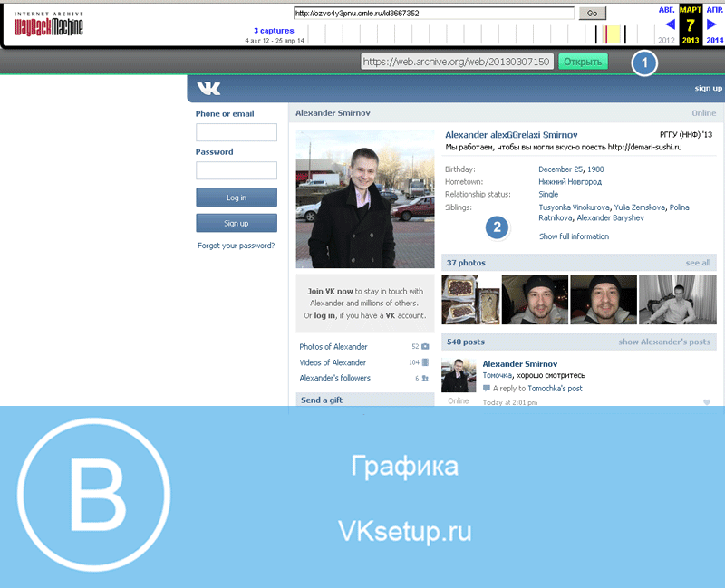Click show Alexander's posts

(x=664, y=342)
